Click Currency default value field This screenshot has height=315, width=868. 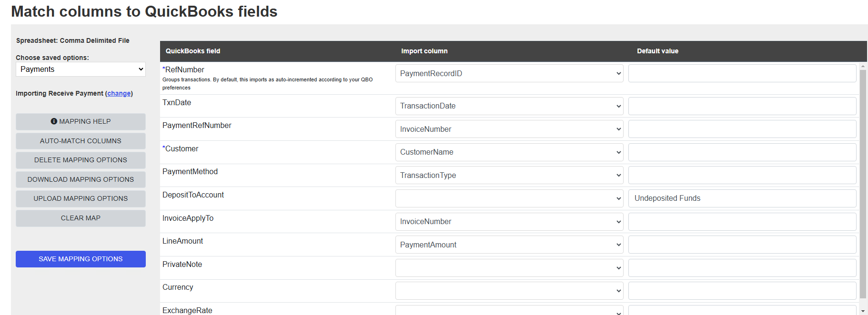(x=742, y=291)
